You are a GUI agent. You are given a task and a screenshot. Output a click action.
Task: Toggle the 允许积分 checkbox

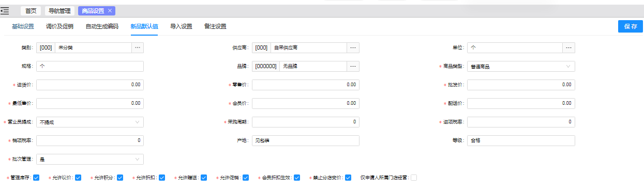click(120, 178)
